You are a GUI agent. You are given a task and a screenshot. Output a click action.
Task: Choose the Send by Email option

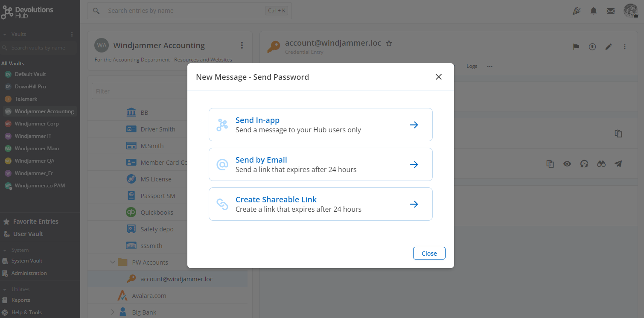(x=321, y=164)
